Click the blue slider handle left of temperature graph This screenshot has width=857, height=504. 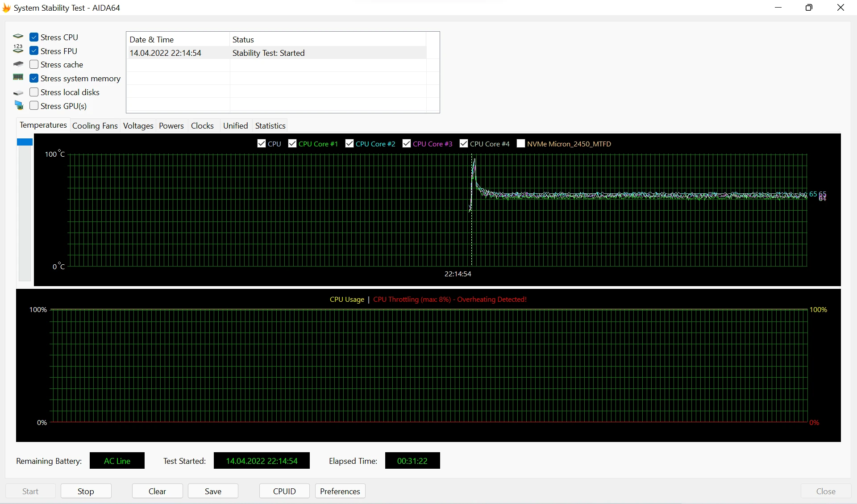pos(25,142)
